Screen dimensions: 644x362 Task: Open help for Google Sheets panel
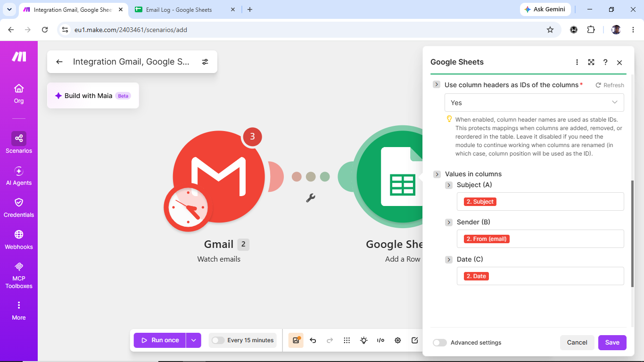point(605,62)
